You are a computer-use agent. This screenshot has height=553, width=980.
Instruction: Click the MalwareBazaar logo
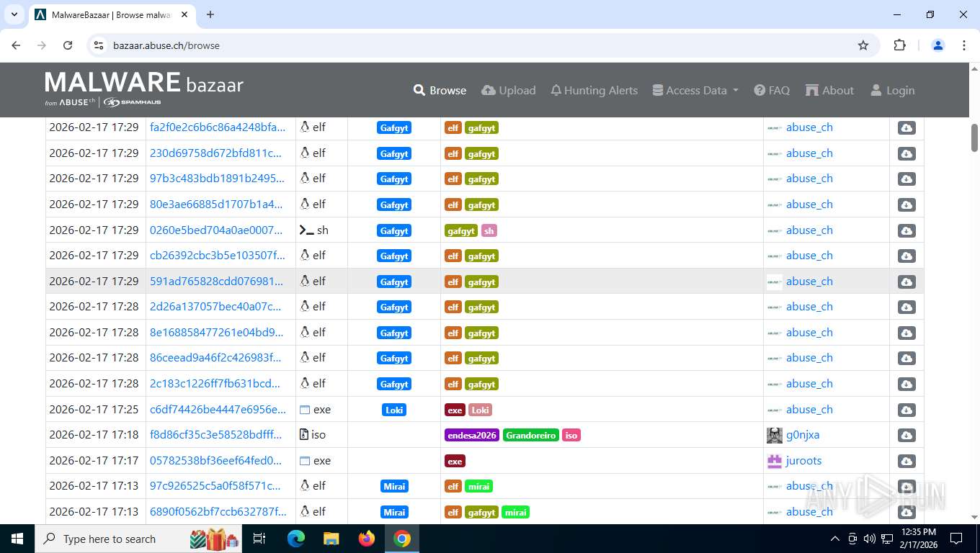pos(144,89)
